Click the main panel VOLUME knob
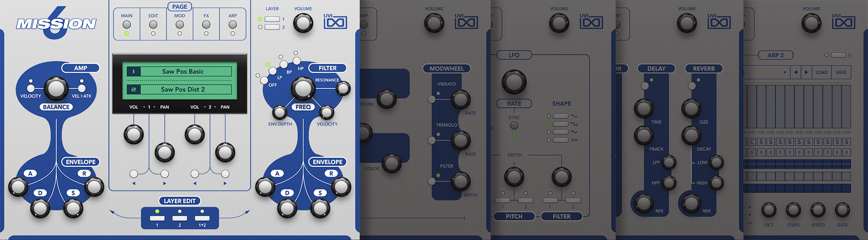The image size is (868, 240). tap(303, 23)
